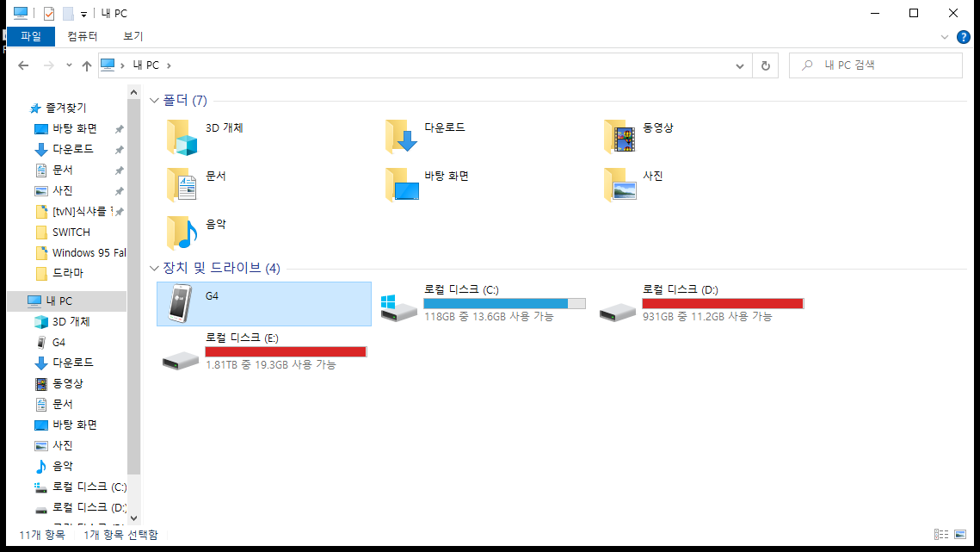Click '1.81TB 중 19.3GB 사용 가능' text
Image resolution: width=980 pixels, height=552 pixels.
click(271, 365)
